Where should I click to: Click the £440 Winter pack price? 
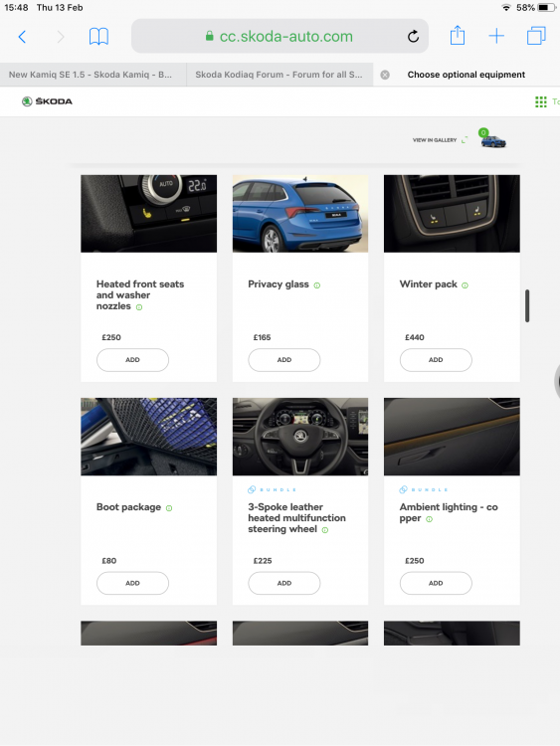click(x=415, y=337)
